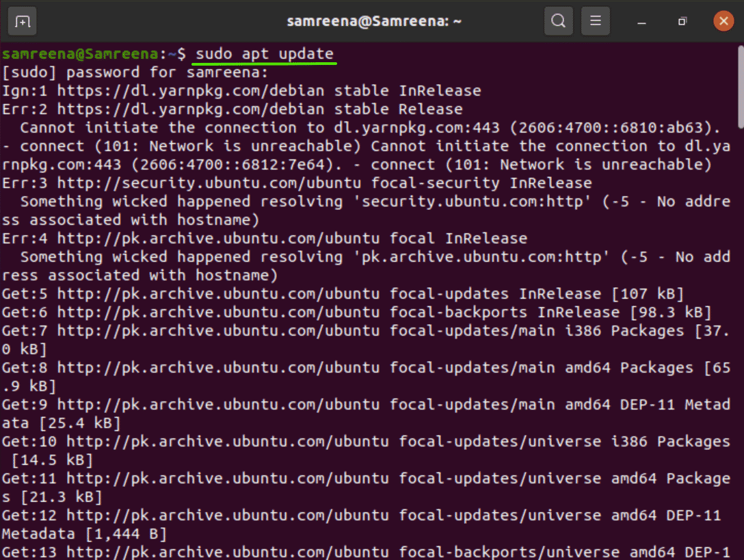Viewport: 744px width, 560px height.
Task: Click the underlined sudo apt update command
Action: 265,53
